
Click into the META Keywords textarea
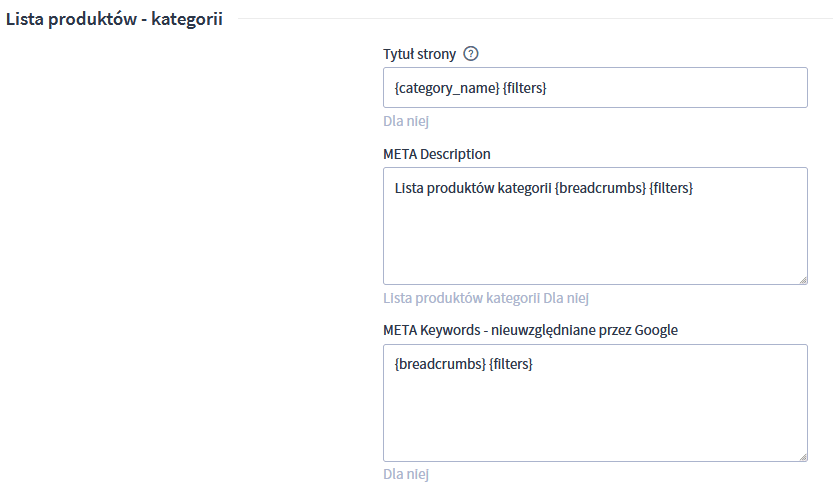(595, 403)
